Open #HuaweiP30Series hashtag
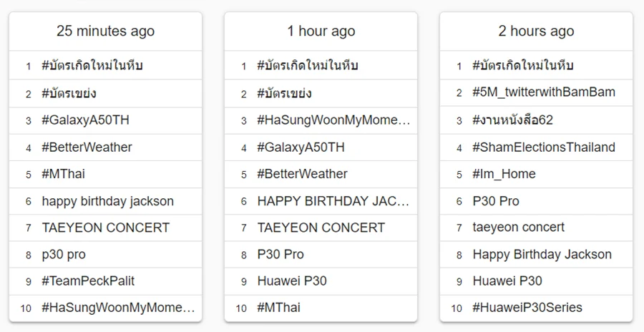The image size is (644, 332). (527, 308)
